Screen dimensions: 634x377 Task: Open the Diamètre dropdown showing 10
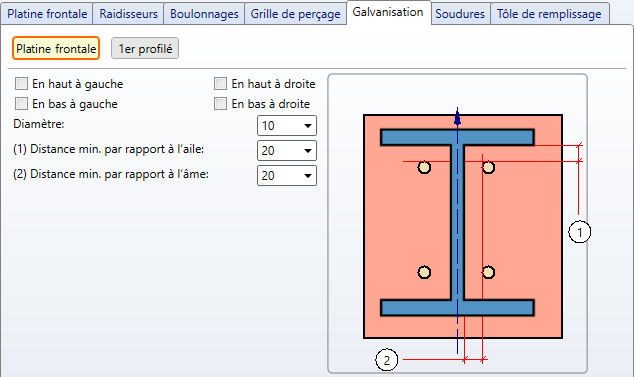287,126
